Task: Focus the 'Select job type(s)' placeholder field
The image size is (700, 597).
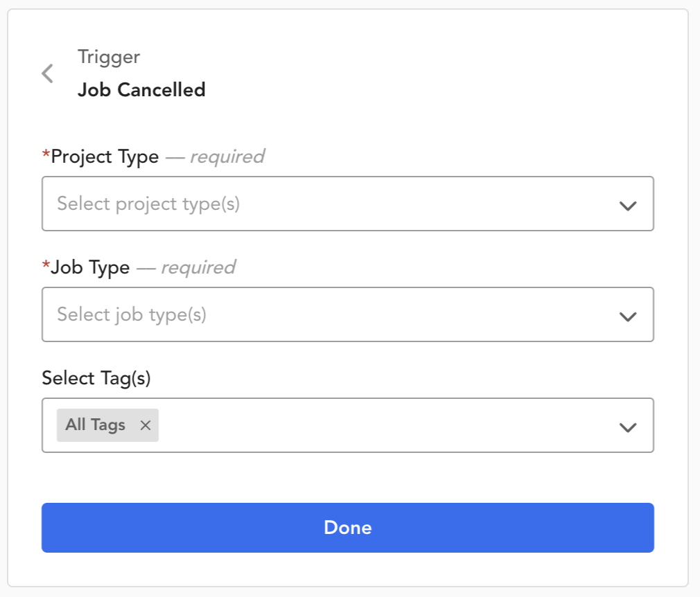Action: click(x=348, y=314)
